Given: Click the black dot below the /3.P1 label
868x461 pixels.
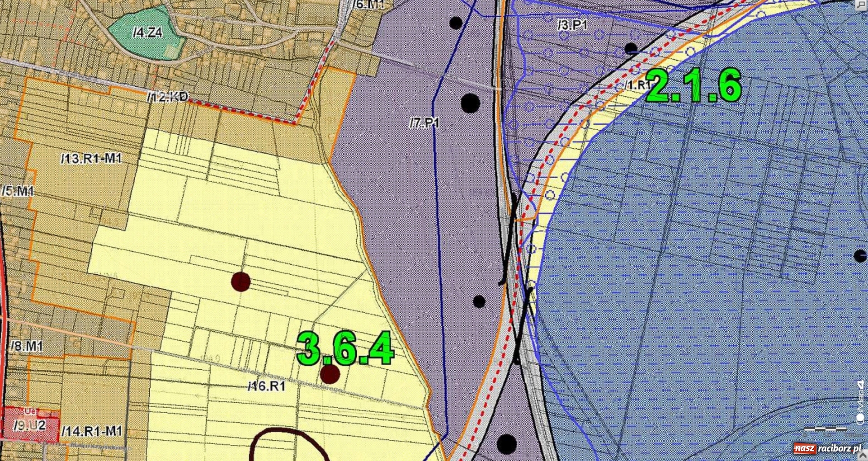Looking at the screenshot, I should pos(631,48).
